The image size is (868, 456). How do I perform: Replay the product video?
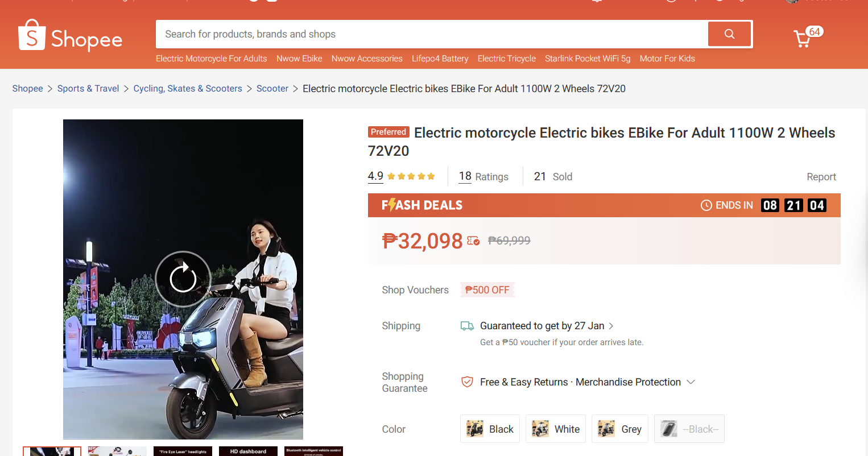(183, 279)
